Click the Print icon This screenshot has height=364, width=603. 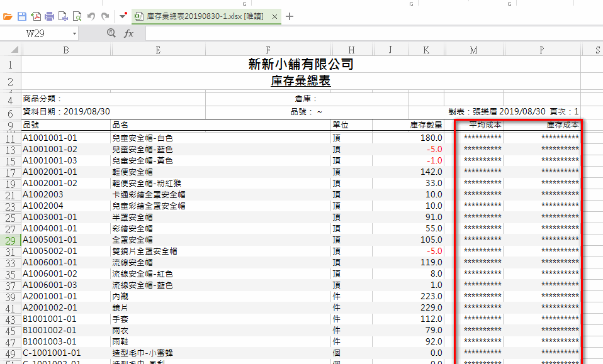(50, 16)
